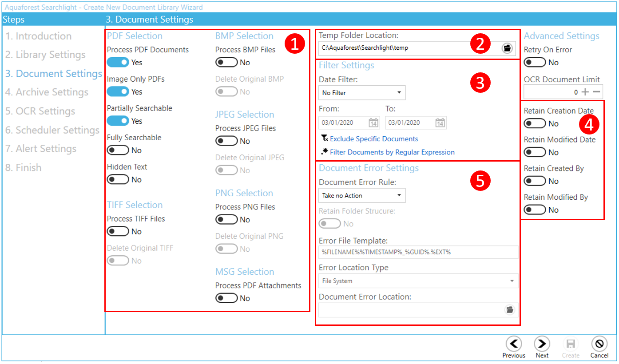Expand the Document Error Rule dropdown

(362, 195)
